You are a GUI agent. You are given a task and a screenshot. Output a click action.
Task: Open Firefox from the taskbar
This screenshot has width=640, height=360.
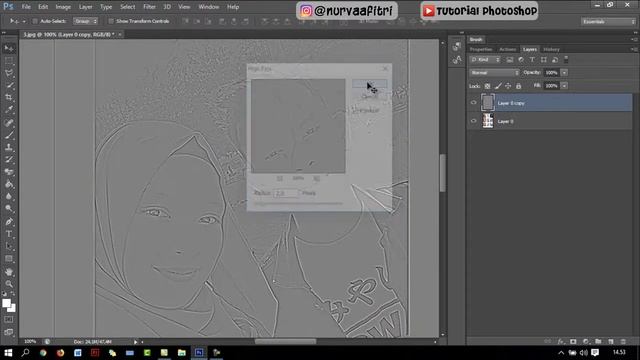point(60,352)
